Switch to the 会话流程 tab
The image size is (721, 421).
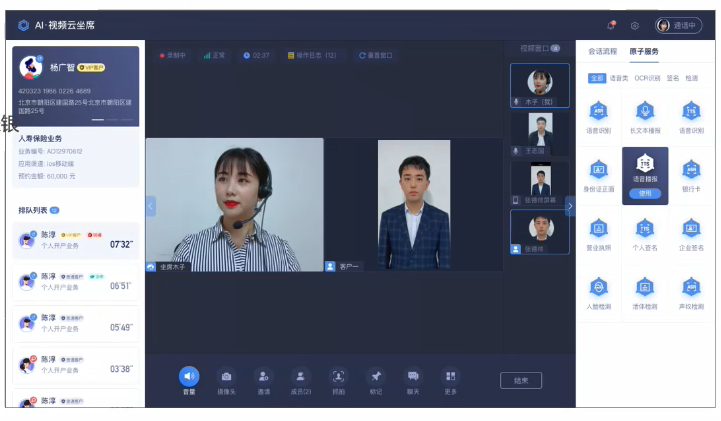point(602,51)
